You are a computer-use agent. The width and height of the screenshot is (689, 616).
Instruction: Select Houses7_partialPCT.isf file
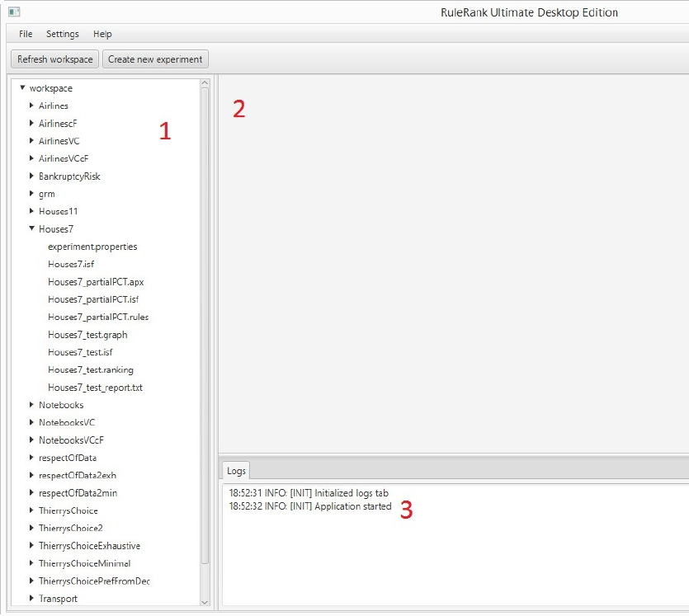(93, 299)
